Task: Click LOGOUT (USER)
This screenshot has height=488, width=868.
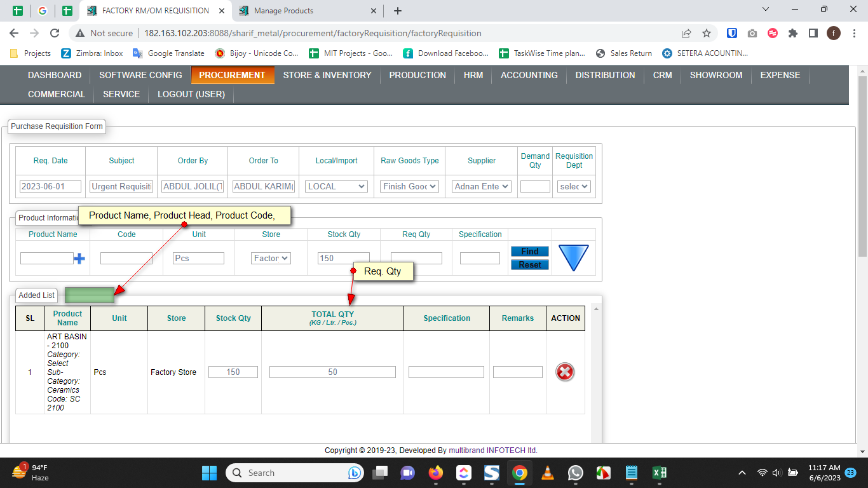Action: [191, 94]
